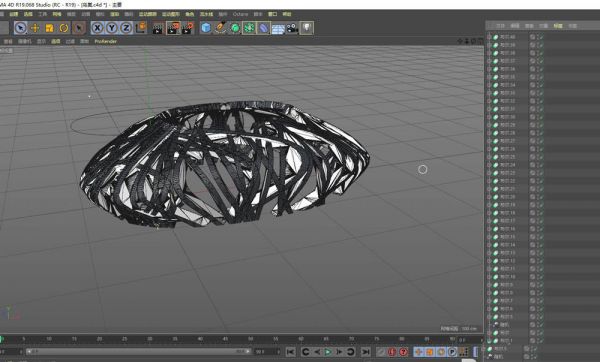The width and height of the screenshot is (600, 362).
Task: Toggle green enable checkmark on row .30
Action: tap(540, 117)
